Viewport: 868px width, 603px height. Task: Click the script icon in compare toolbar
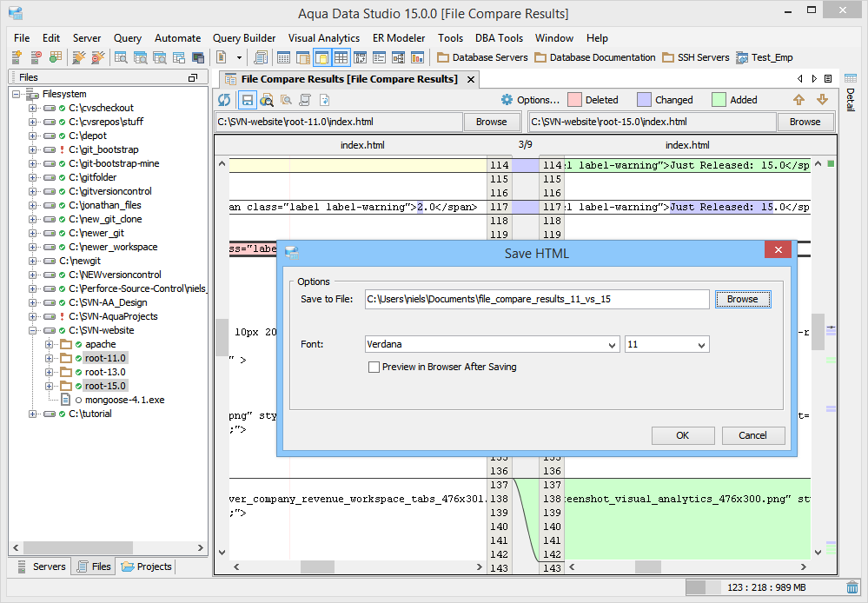[305, 100]
